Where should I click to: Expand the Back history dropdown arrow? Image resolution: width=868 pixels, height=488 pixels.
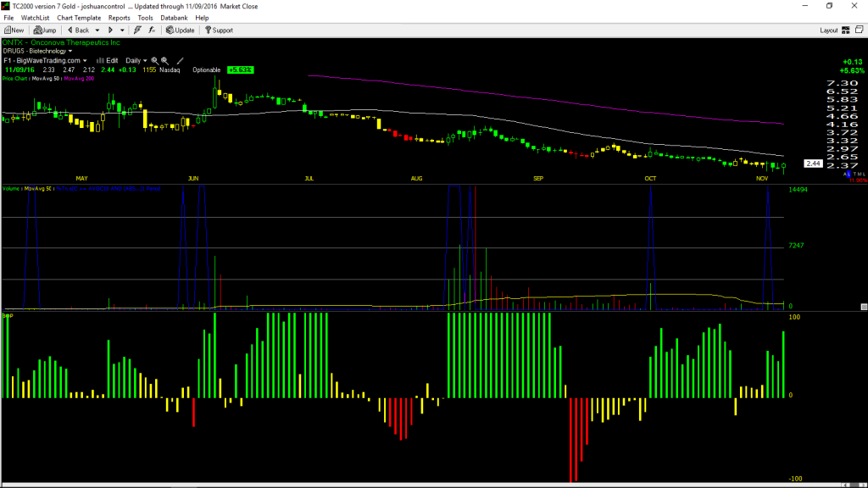coord(97,30)
